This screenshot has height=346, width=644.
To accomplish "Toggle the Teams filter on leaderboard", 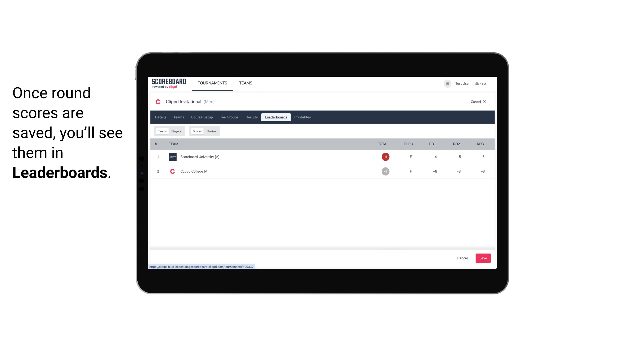I will tap(162, 131).
